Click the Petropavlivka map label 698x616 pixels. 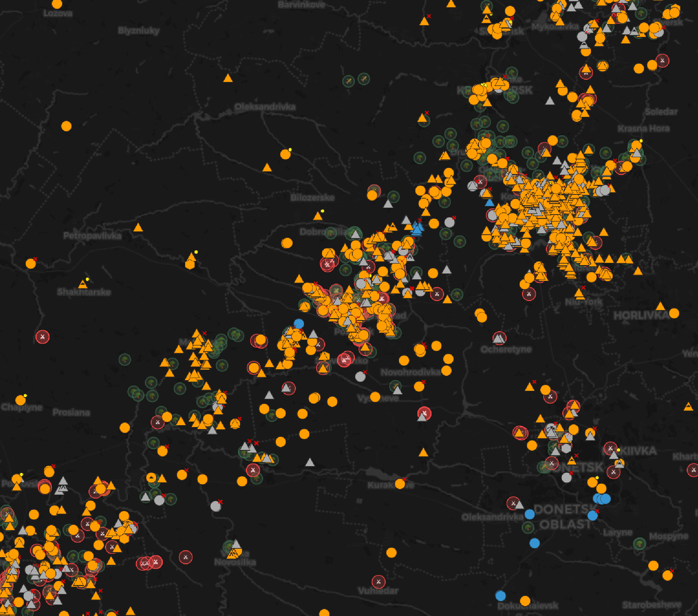click(x=92, y=236)
